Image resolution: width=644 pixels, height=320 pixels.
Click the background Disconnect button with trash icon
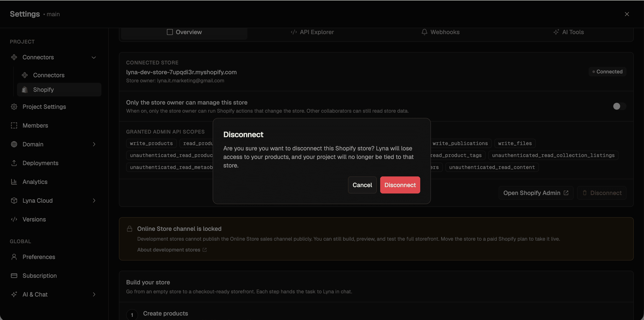602,193
